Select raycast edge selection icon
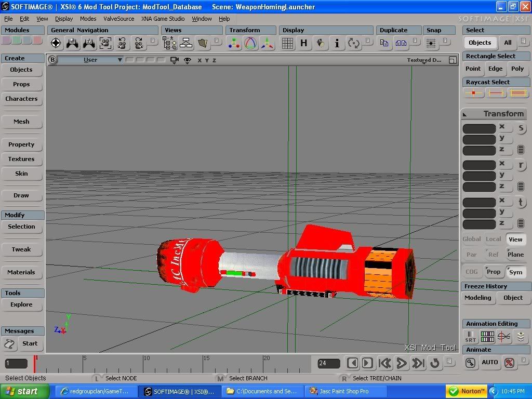Image resolution: width=532 pixels, height=399 pixels. pyautogui.click(x=495, y=92)
